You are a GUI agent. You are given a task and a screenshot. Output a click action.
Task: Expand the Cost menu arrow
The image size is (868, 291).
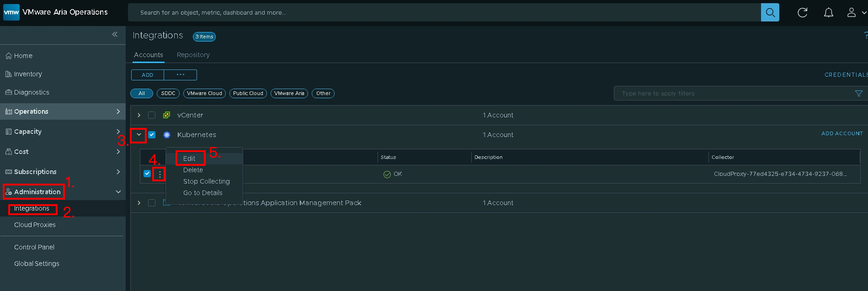(118, 152)
